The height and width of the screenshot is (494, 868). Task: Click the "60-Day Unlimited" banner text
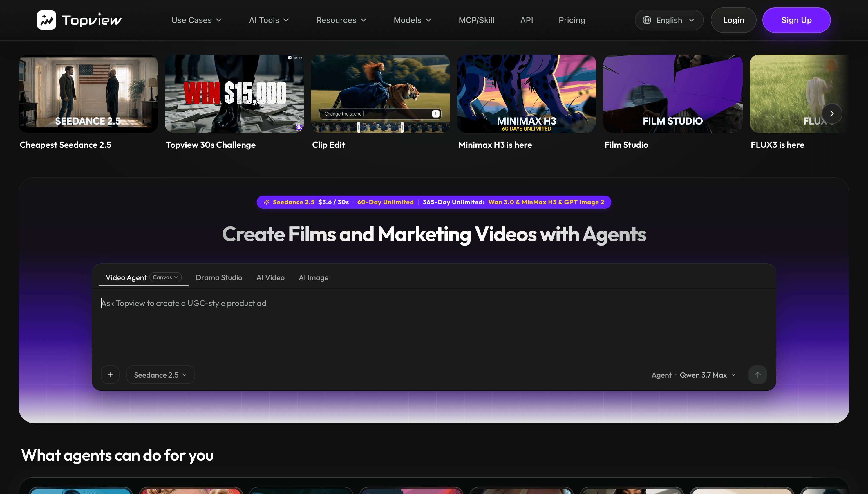pos(385,202)
